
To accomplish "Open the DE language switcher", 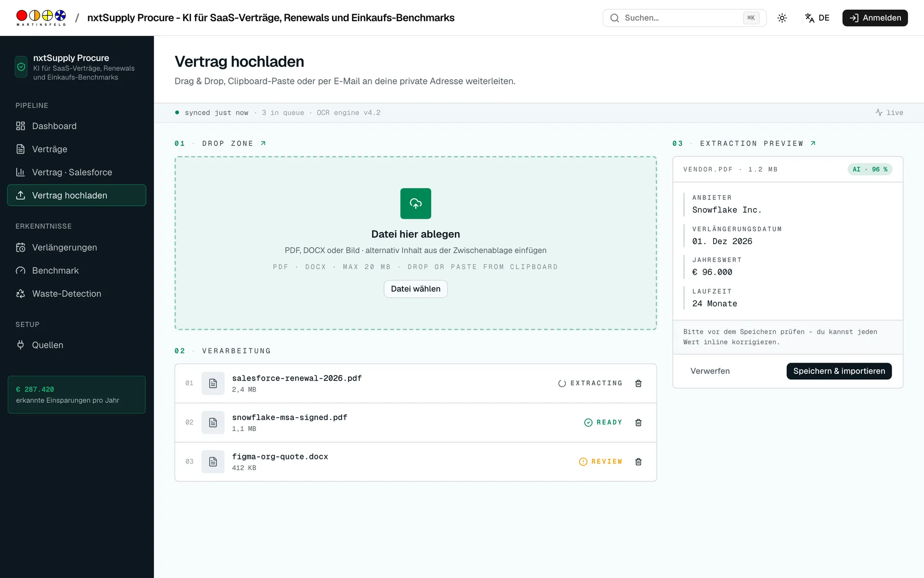I will (817, 18).
